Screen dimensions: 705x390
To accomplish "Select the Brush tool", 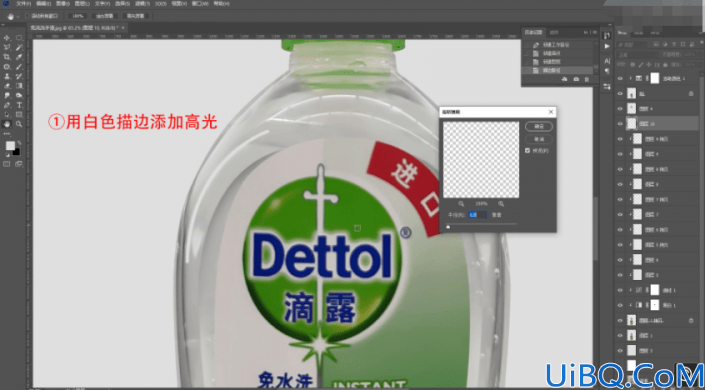I will (x=19, y=67).
